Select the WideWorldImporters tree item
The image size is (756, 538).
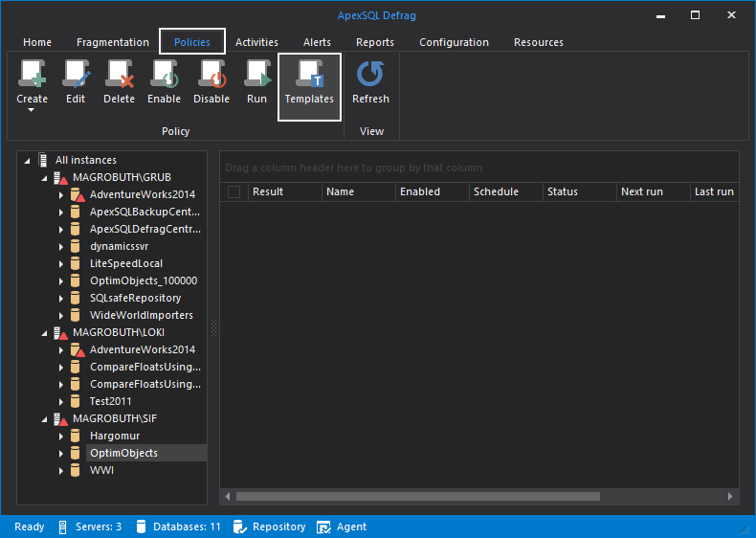click(x=142, y=316)
